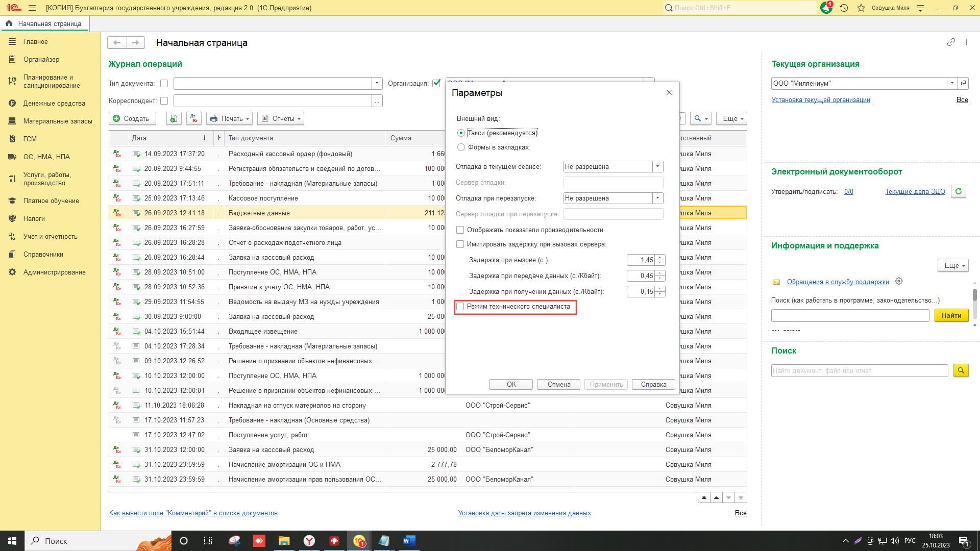Click the Найти документ, файл или отчет field

click(860, 370)
